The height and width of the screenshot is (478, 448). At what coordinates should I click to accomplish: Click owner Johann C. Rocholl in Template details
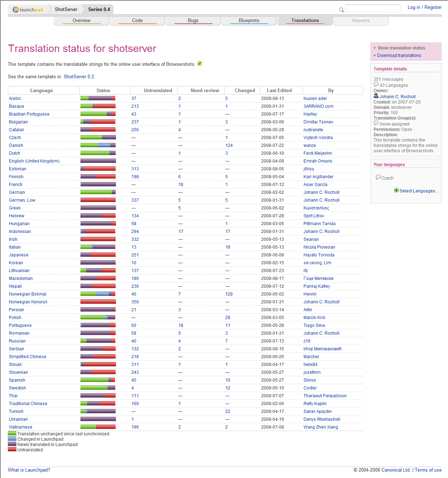click(x=397, y=97)
